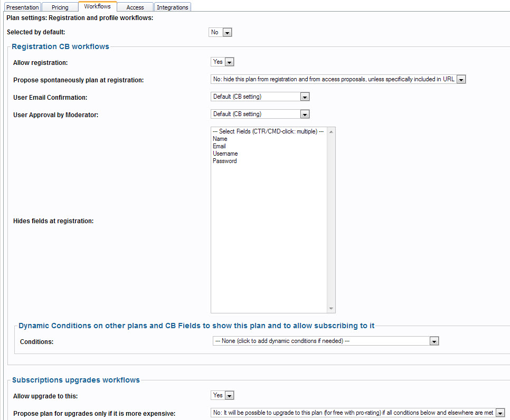Open the more expensive upgrades dropdown
510x420 pixels.
point(358,413)
